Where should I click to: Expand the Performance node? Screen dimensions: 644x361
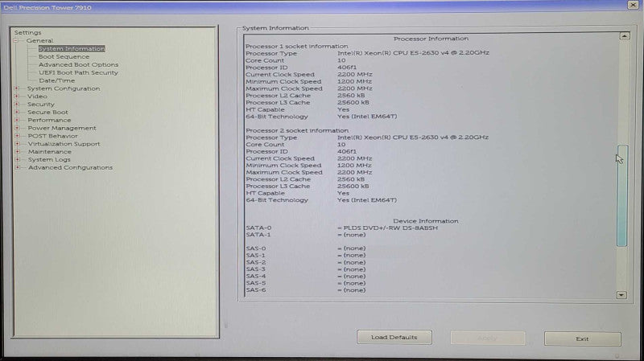(x=17, y=120)
